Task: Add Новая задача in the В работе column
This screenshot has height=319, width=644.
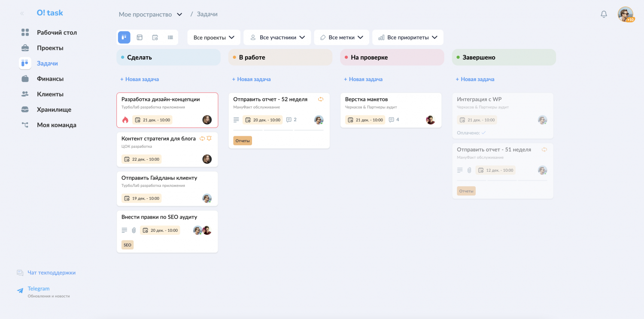Action: [252, 79]
